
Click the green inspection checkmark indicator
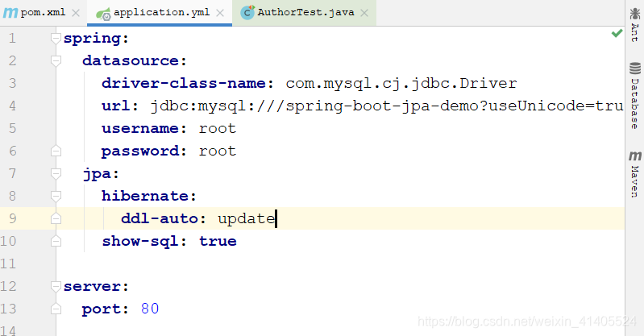click(617, 33)
